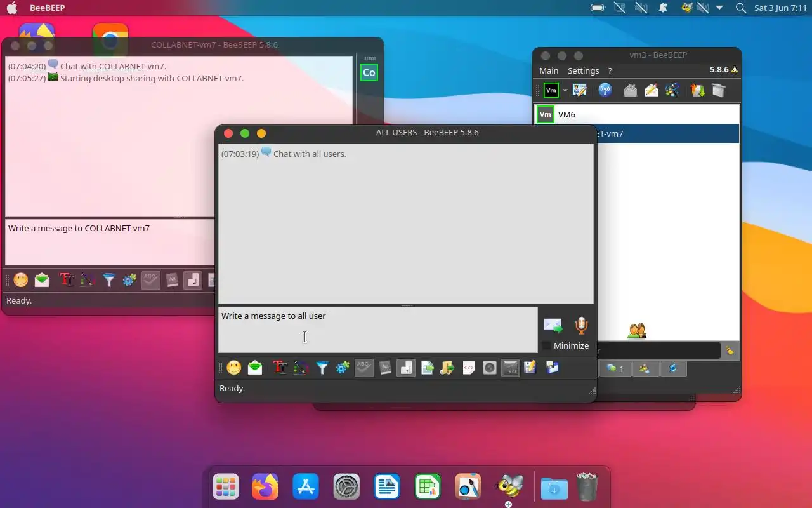Image resolution: width=812 pixels, height=508 pixels.
Task: Click the search field in vm3 window
Action: pyautogui.click(x=659, y=350)
